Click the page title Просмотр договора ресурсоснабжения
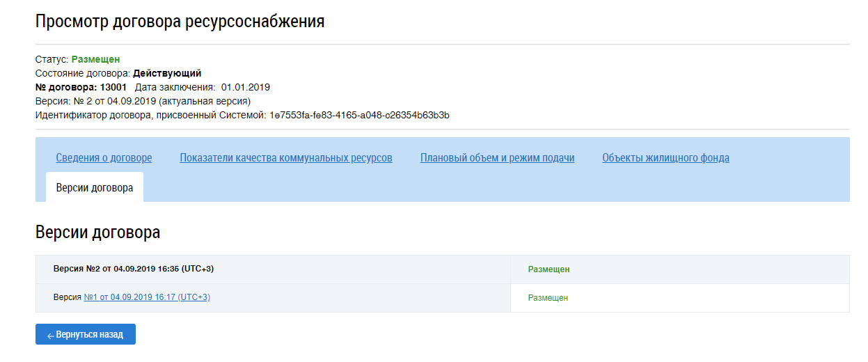This screenshot has width=868, height=362. click(x=180, y=22)
